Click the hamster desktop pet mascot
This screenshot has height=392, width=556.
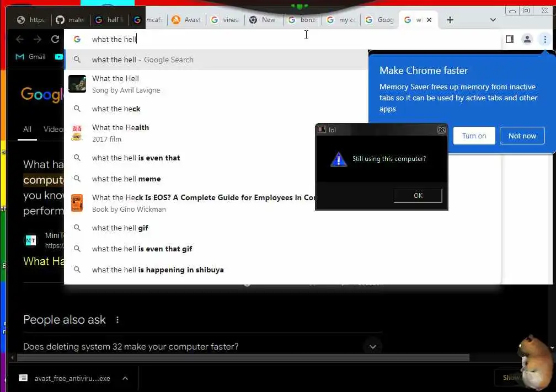[x=536, y=362]
